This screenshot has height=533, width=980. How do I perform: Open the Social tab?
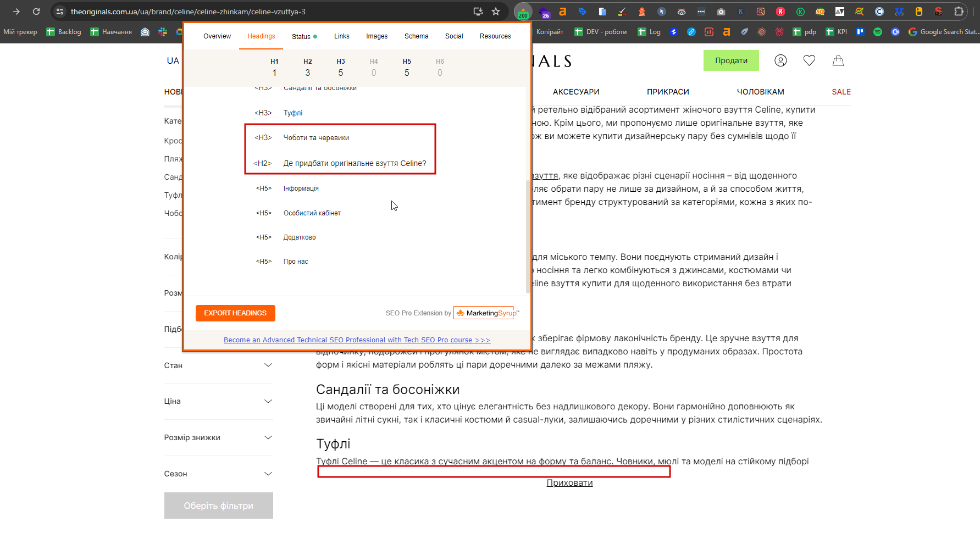[x=454, y=36]
